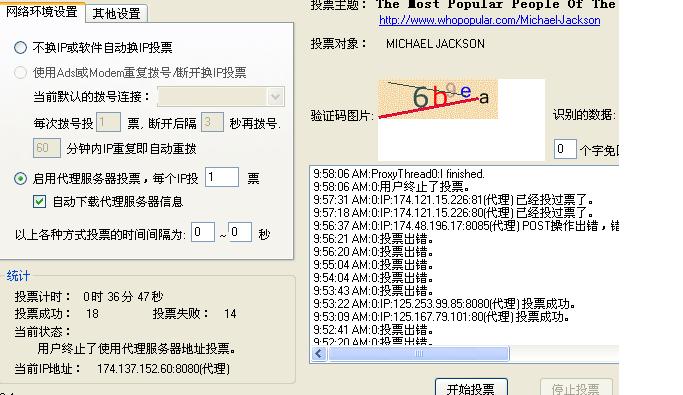683x395 pixels.
Task: Click the 统计 group heading
Action: click(x=18, y=276)
